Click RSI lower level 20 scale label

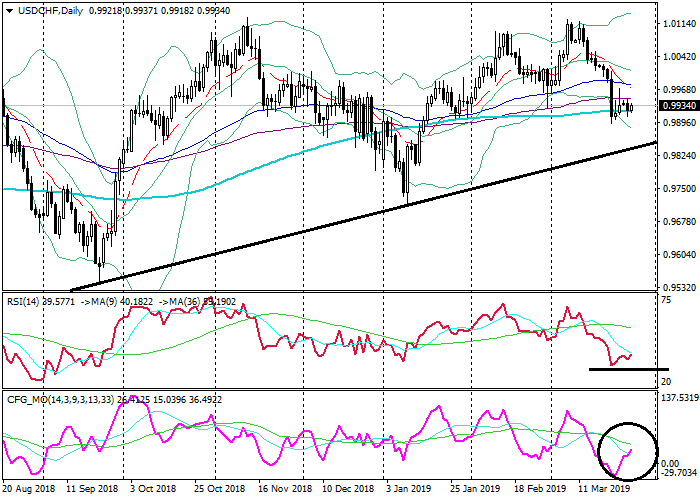coord(667,382)
